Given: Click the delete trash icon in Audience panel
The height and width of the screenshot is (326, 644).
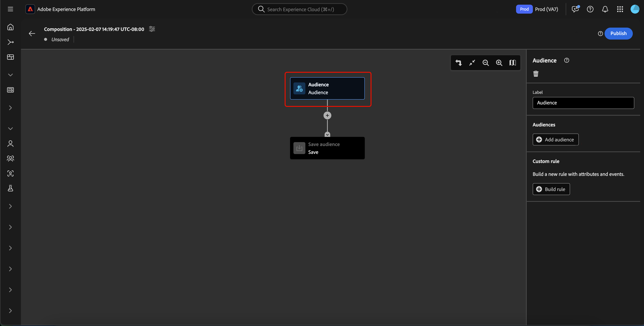Looking at the screenshot, I should coord(536,74).
